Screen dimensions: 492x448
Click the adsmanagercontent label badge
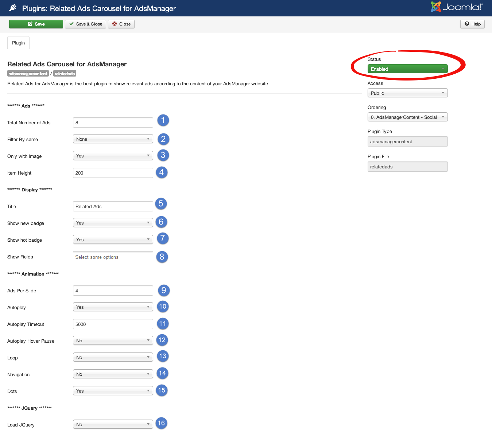28,74
